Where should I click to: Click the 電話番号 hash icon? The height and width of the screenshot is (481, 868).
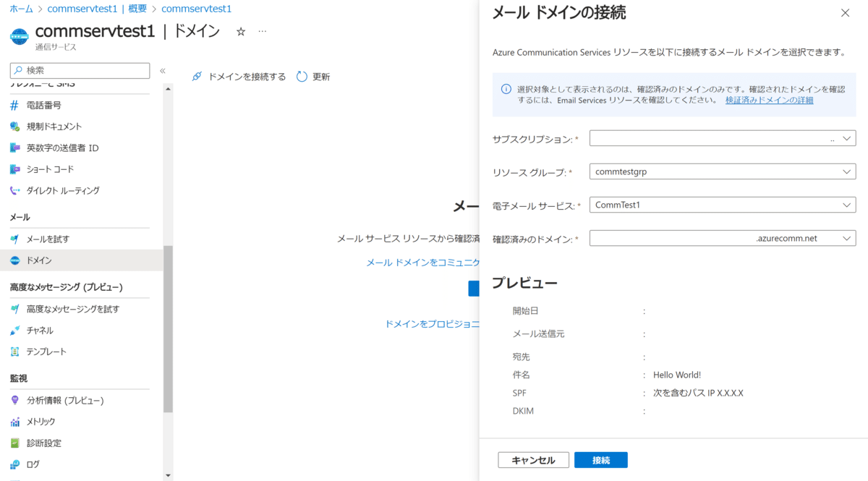tap(14, 106)
